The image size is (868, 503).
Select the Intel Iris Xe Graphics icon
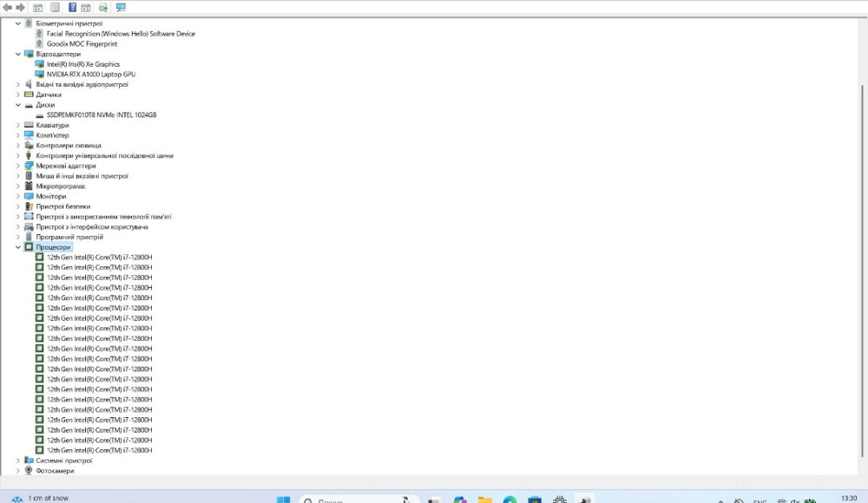point(40,64)
